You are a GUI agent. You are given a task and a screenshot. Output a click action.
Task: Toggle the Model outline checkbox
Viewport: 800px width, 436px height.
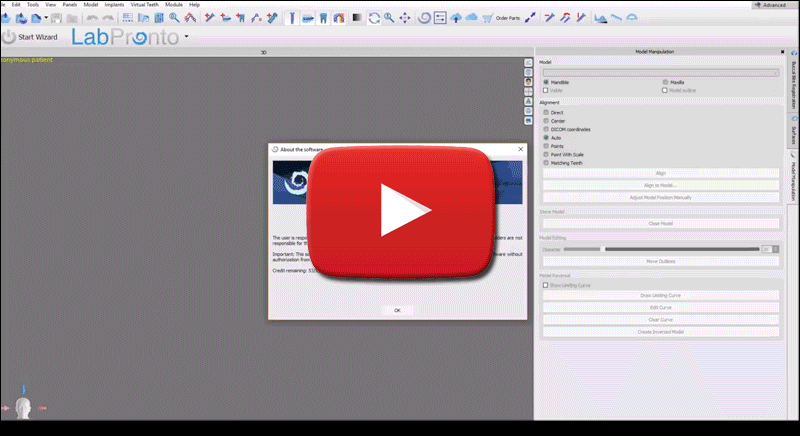[x=665, y=90]
